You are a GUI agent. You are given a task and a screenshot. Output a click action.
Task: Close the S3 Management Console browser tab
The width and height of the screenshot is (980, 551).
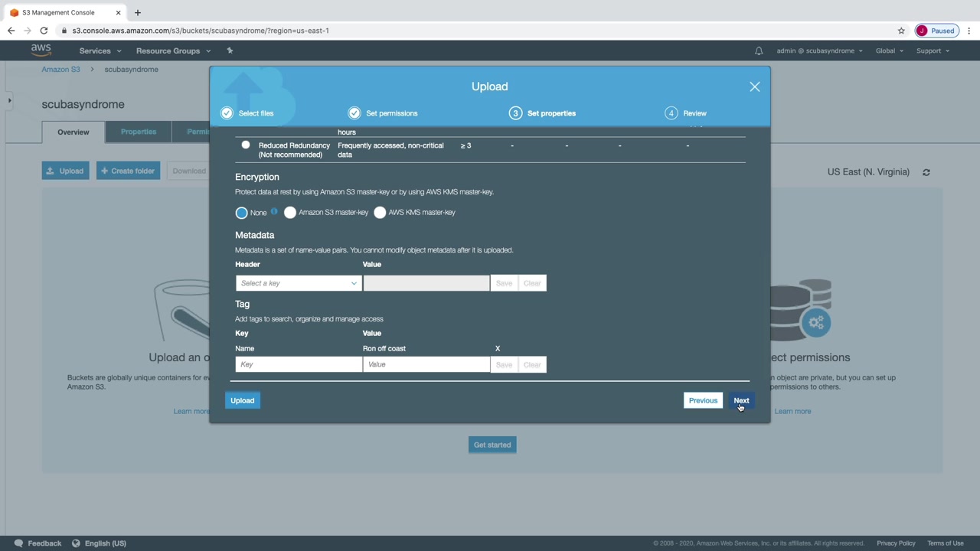tap(119, 12)
